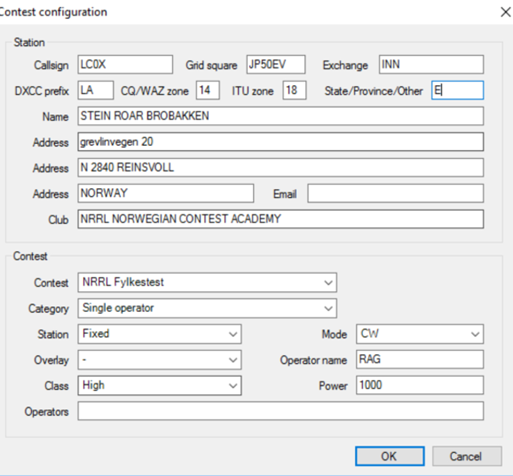The image size is (513, 476).
Task: Open the Contest dropdown showing NRRL Fylkestest
Action: [207, 282]
